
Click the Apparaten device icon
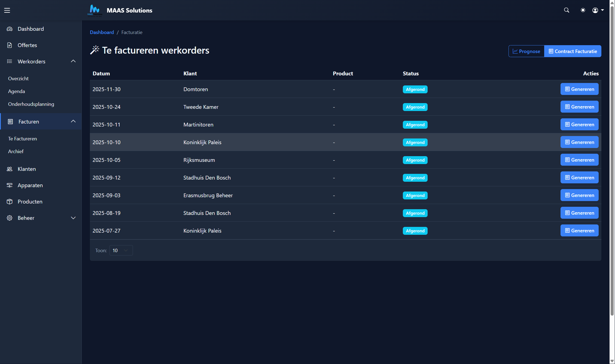point(10,185)
